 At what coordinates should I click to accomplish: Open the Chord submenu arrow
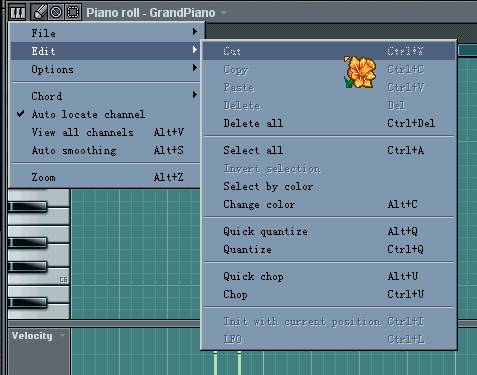point(195,95)
